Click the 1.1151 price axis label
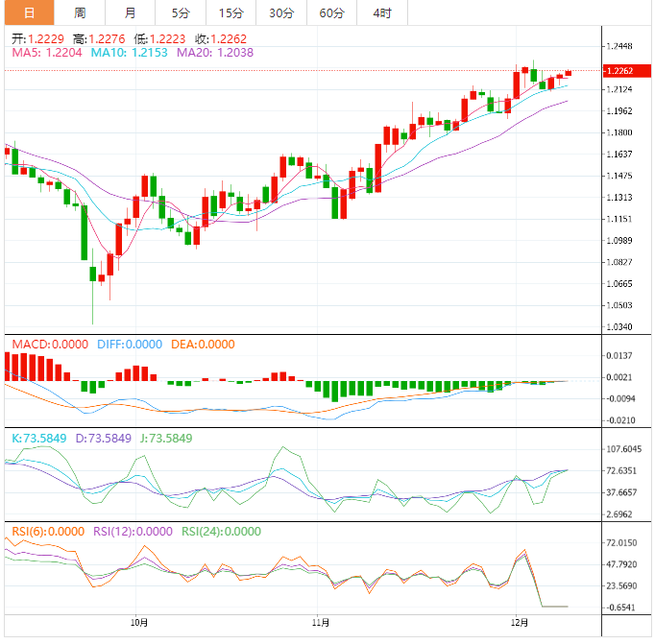 point(619,219)
